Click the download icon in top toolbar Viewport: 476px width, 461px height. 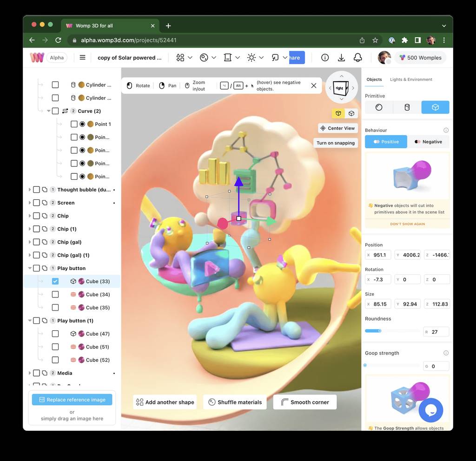click(x=341, y=58)
